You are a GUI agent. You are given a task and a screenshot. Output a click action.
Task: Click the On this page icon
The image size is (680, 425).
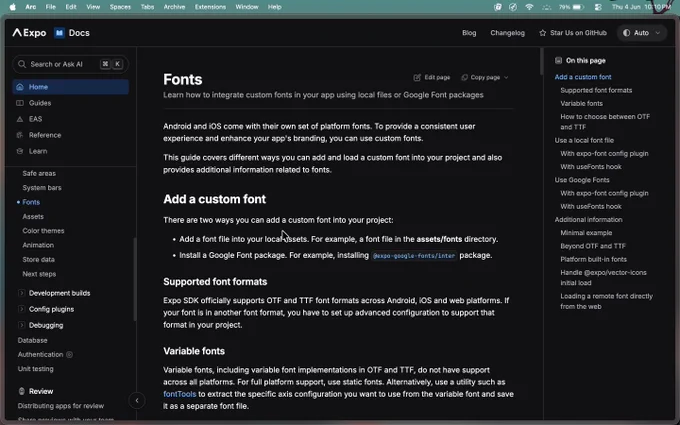click(x=559, y=60)
